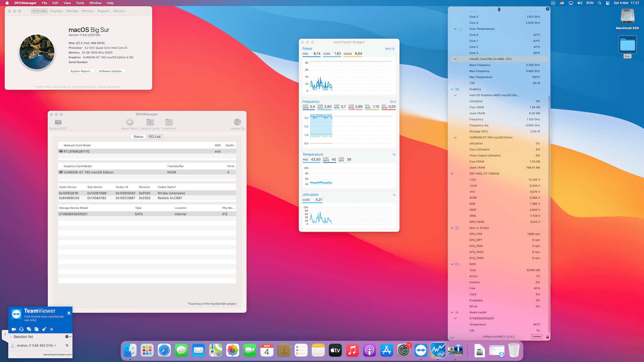Click the TeamViewer brush whiteboard icon
Screen dimensions: 644x362
(44, 329)
